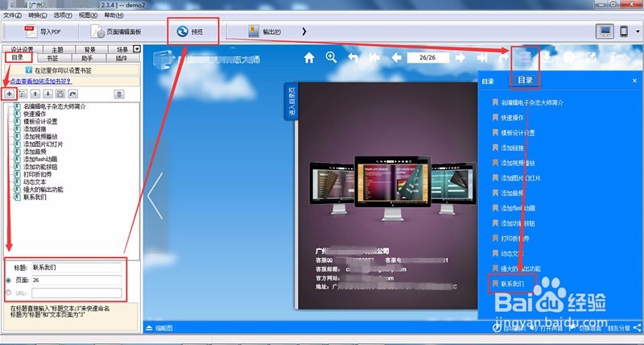Select 添加flash动画 in the bookmark tree

click(40, 159)
